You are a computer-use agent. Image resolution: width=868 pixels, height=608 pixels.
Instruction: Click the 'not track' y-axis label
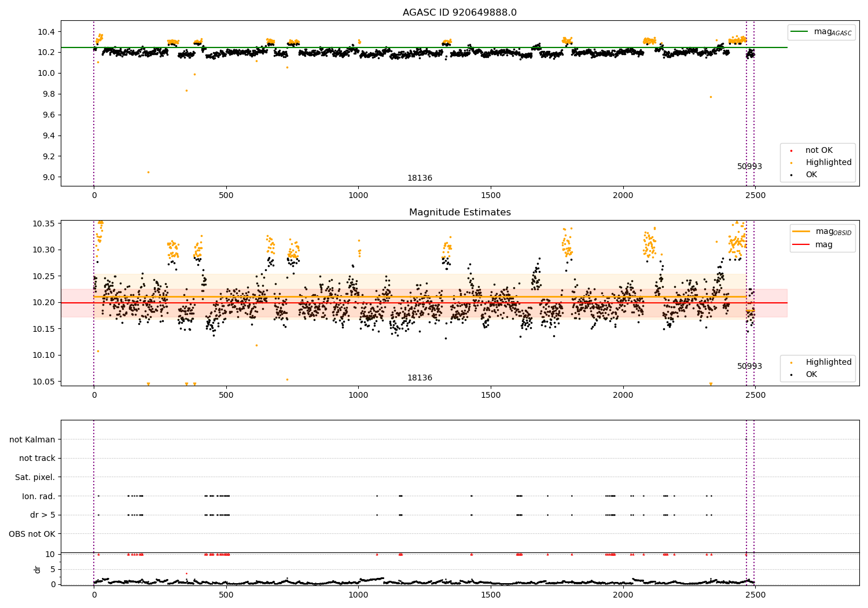coord(37,459)
